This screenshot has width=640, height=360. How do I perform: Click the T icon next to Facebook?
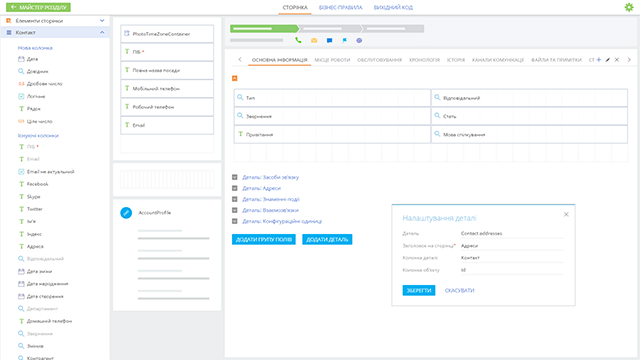(x=21, y=184)
